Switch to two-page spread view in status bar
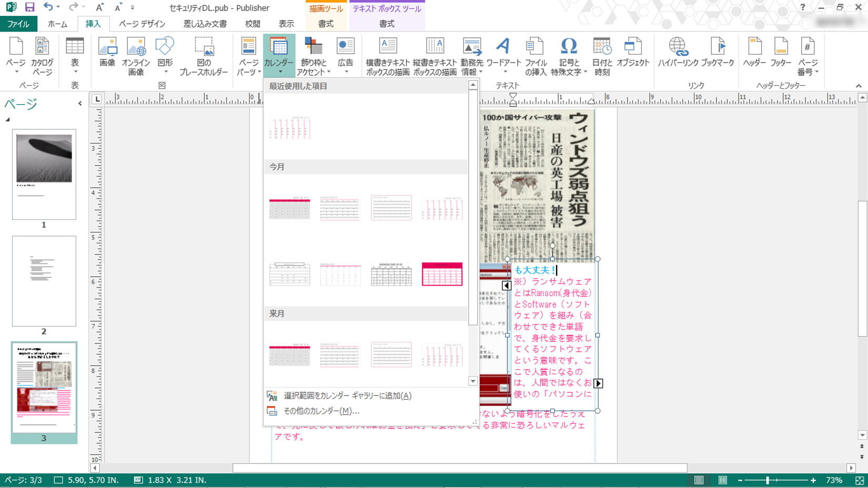 [723, 480]
